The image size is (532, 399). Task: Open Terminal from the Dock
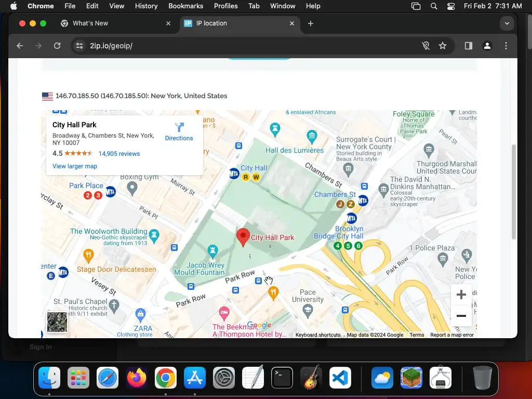click(x=282, y=378)
